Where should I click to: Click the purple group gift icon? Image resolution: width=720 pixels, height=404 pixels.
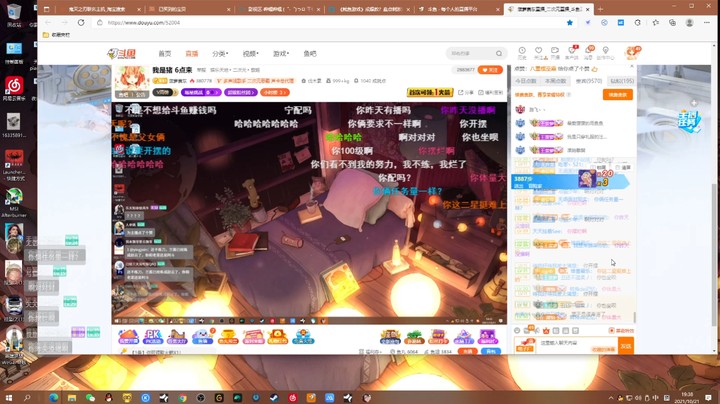point(487,337)
